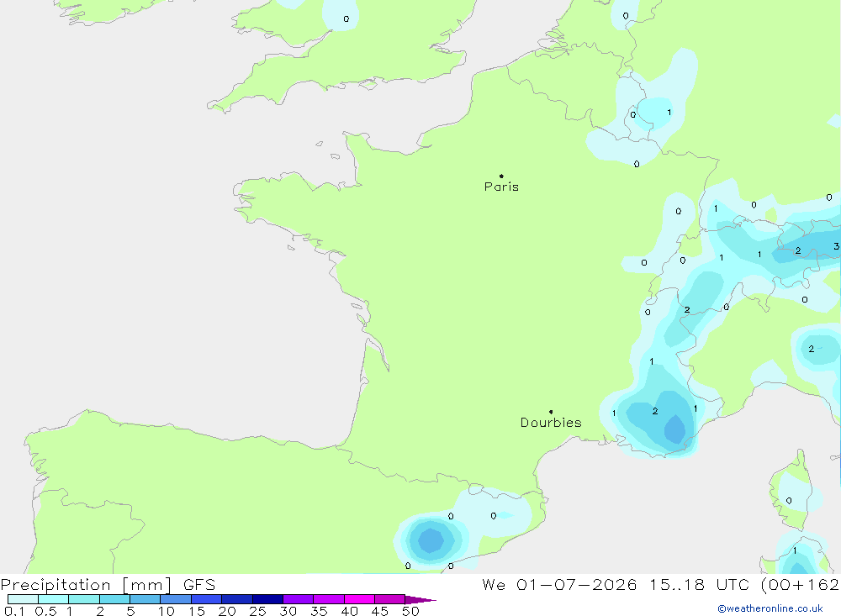Image resolution: width=841 pixels, height=616 pixels.
Task: Click the darkest blue rain core in northeastern Spain
Action: tap(431, 540)
